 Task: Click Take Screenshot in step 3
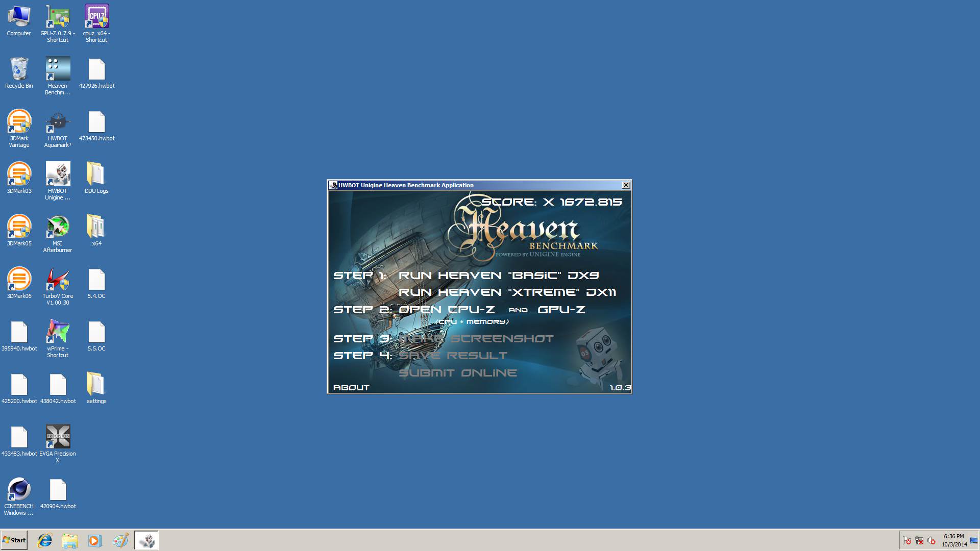coord(476,338)
